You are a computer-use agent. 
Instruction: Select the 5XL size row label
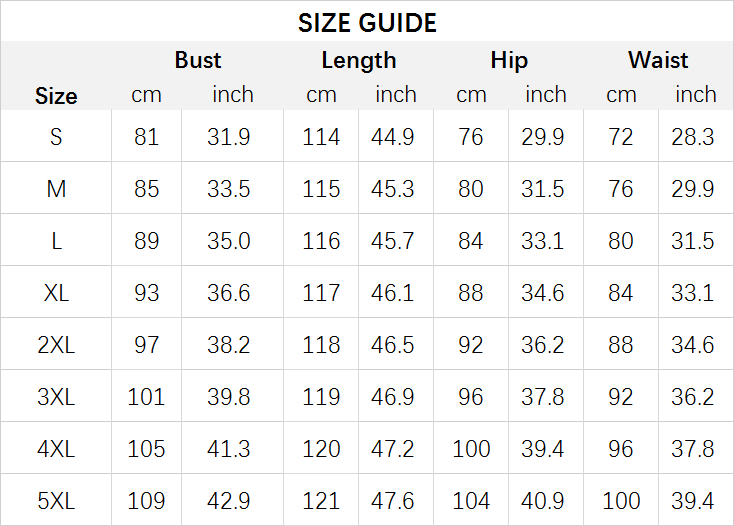[56, 501]
